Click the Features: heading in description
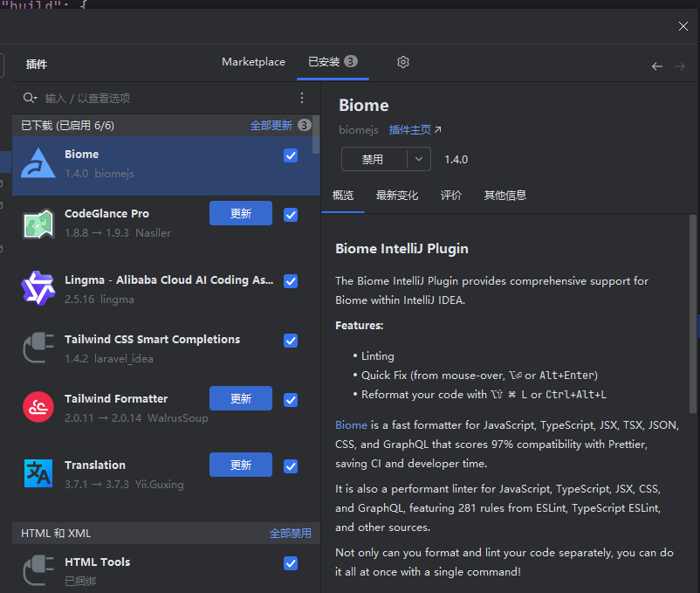 click(360, 326)
